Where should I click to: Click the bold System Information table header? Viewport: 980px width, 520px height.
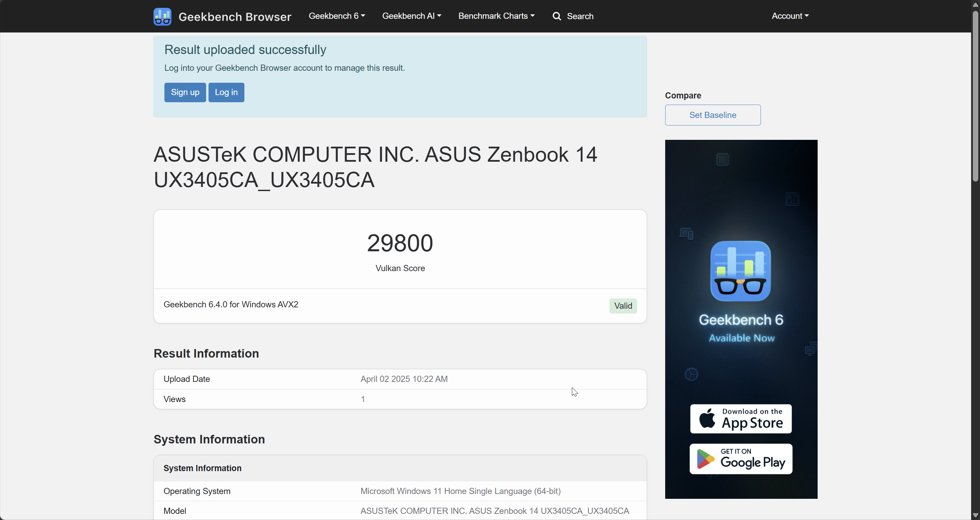coord(202,468)
